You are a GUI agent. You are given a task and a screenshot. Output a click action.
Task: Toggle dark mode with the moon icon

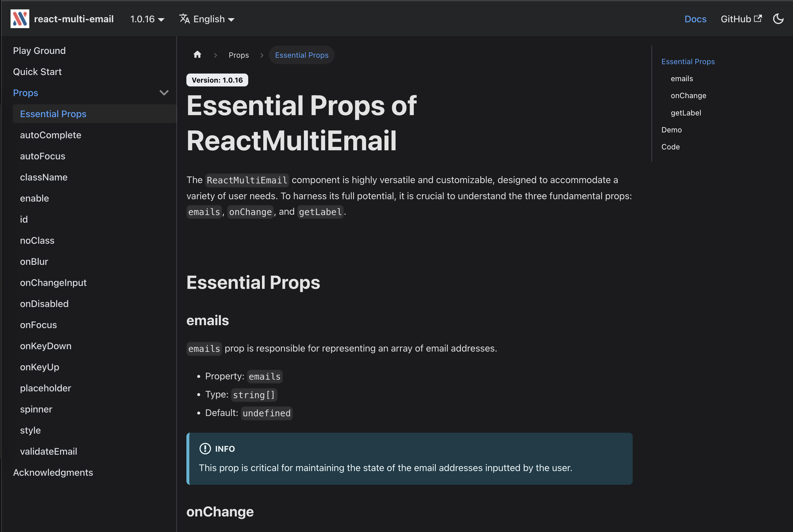778,19
